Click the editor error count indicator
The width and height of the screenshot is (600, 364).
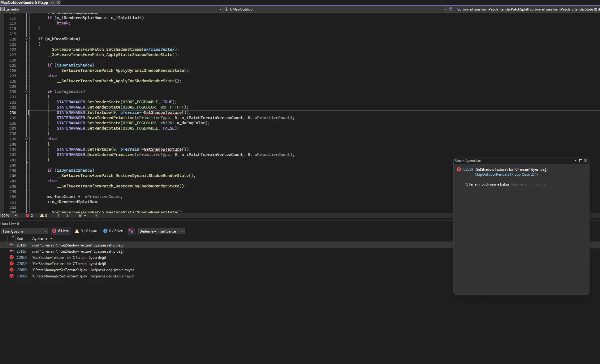(29, 216)
